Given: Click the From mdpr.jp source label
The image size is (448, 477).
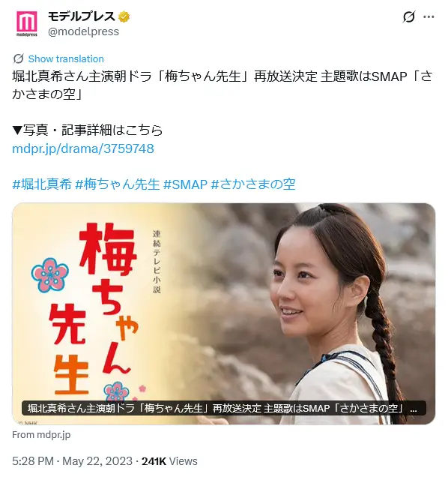Looking at the screenshot, I should tap(41, 435).
